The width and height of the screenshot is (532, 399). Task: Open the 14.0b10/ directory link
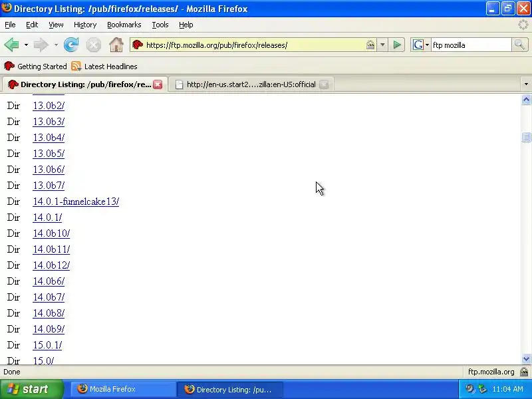[x=51, y=233]
